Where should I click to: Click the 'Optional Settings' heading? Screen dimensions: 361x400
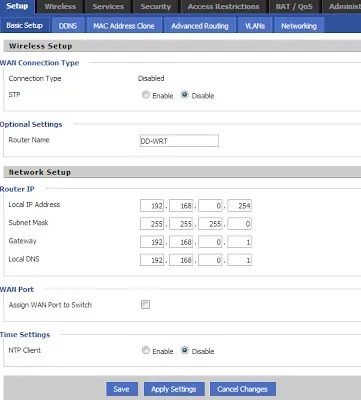[31, 124]
